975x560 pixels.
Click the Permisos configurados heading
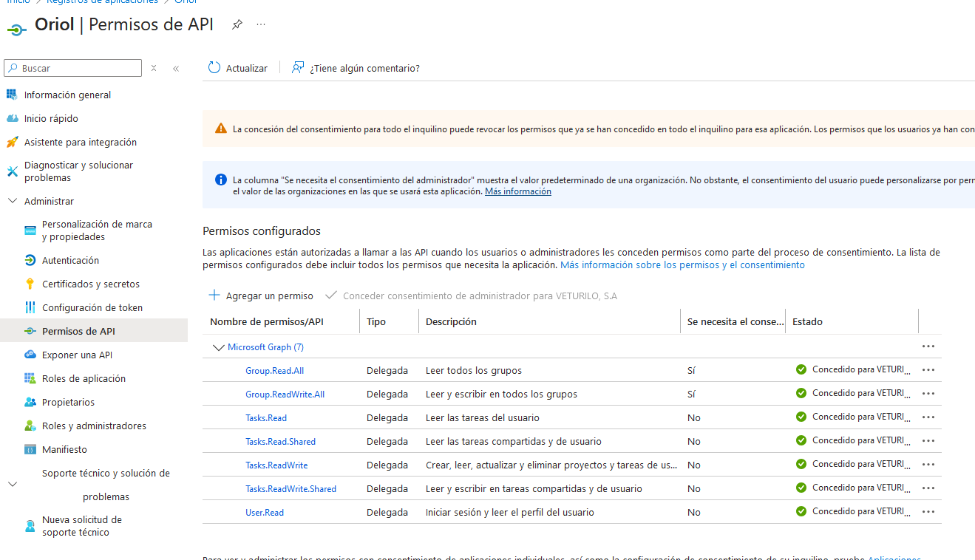[262, 231]
